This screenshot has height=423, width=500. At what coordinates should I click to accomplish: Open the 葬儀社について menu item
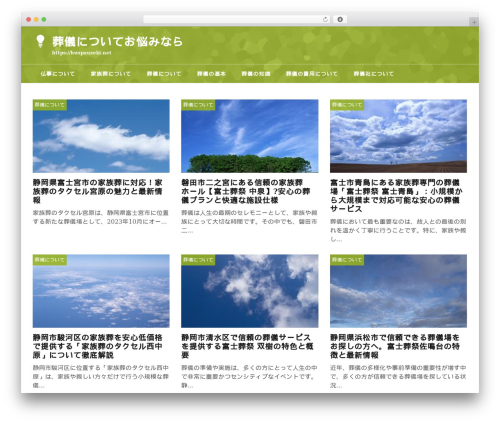coord(373,74)
